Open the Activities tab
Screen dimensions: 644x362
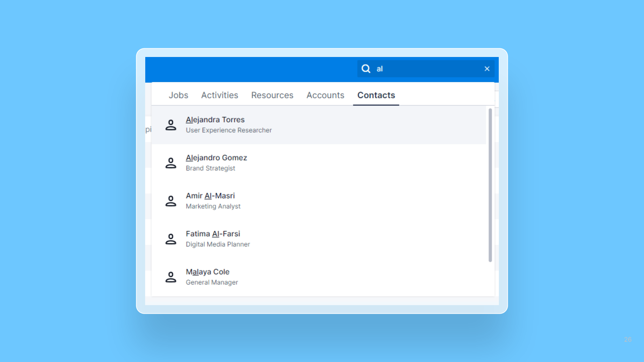click(220, 95)
